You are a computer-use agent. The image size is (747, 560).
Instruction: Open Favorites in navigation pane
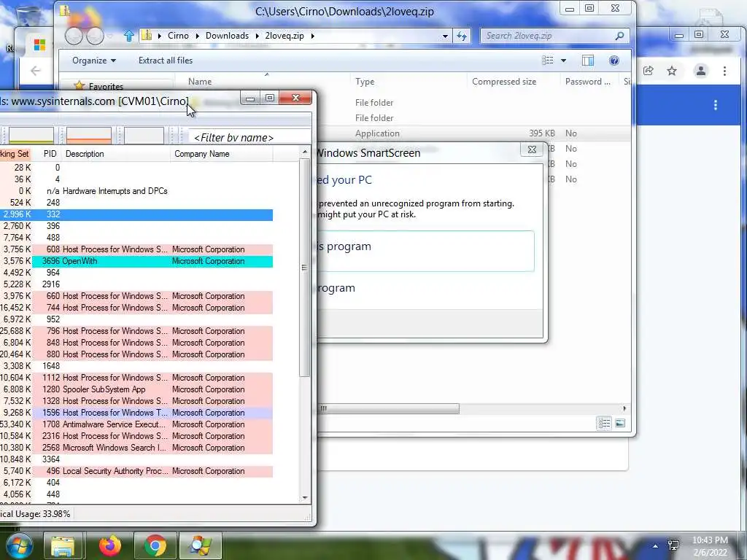pos(106,87)
